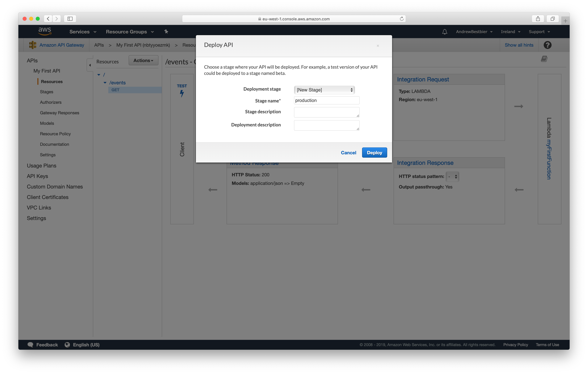Close the Deploy API dialog with X
The image size is (588, 374).
pyautogui.click(x=378, y=46)
